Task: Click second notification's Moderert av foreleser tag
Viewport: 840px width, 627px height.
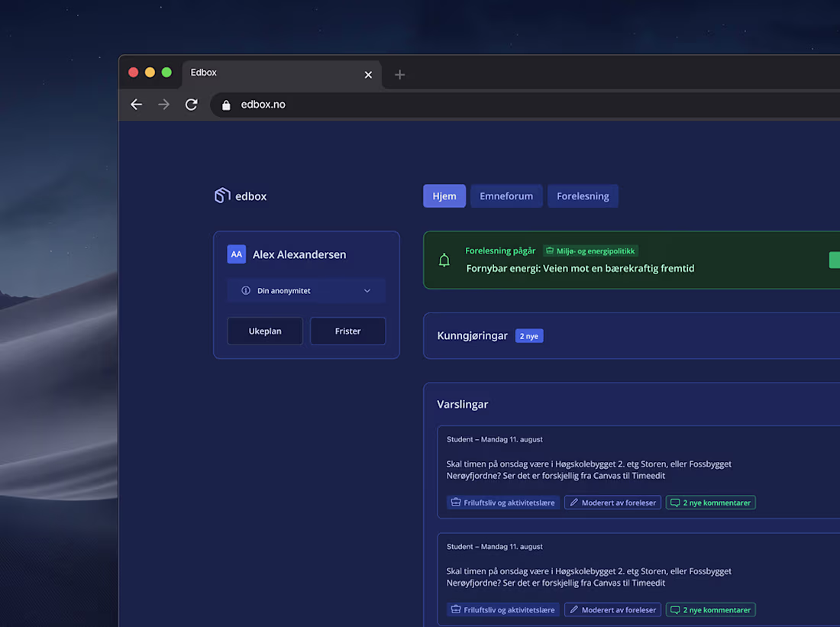Action: [x=613, y=610]
